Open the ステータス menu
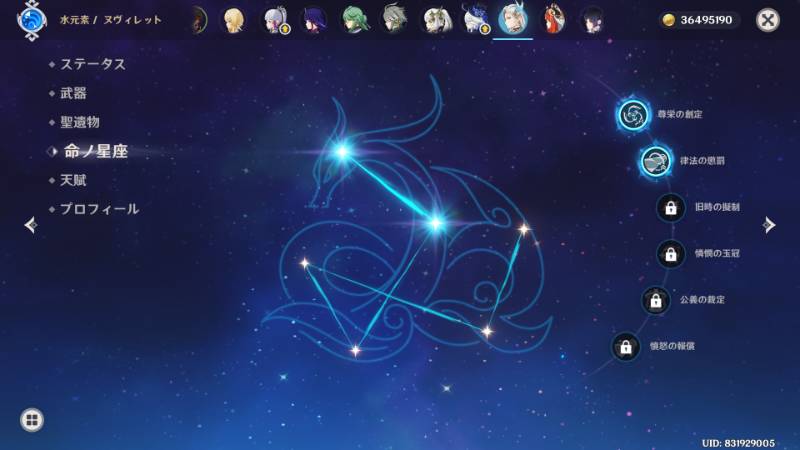 pos(93,64)
